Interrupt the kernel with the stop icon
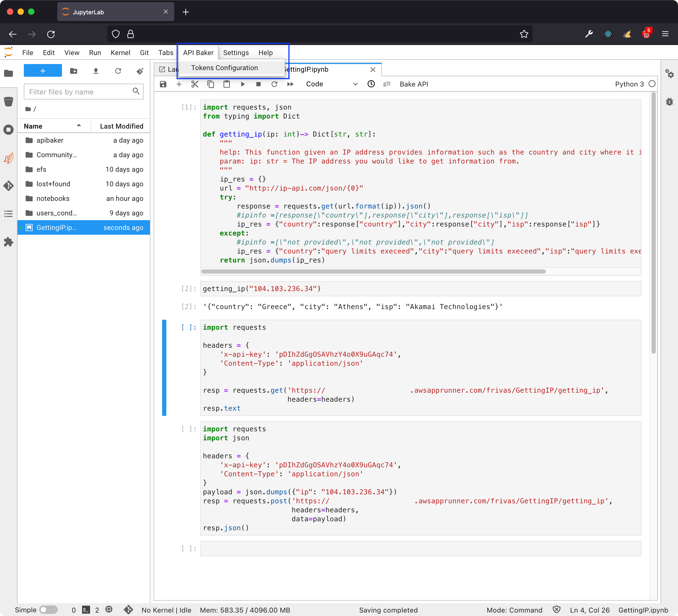 point(258,84)
